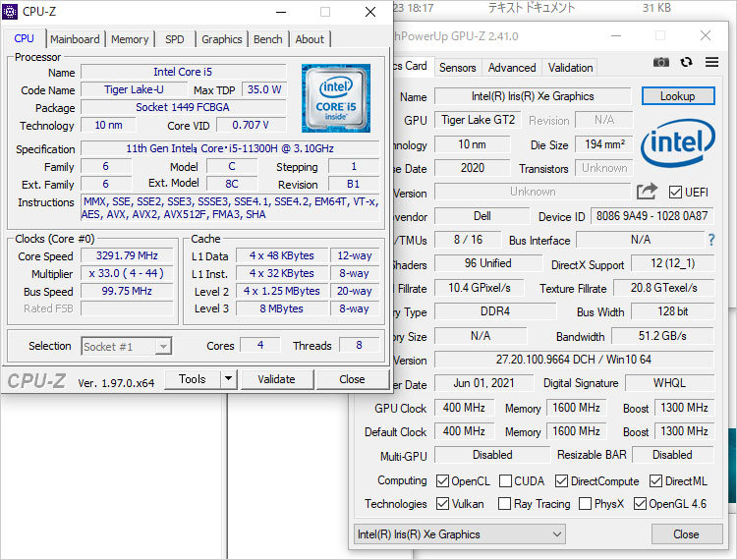Click the BIOS share/export arrow icon
The width and height of the screenshot is (737, 560).
tap(647, 192)
